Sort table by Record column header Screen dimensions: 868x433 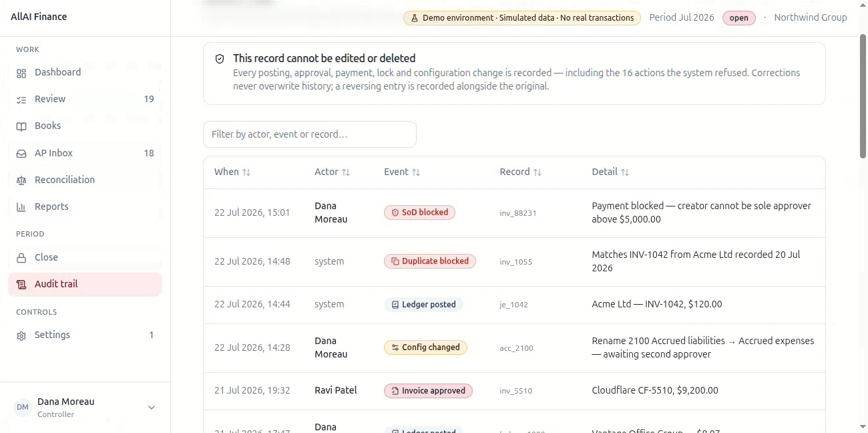521,172
